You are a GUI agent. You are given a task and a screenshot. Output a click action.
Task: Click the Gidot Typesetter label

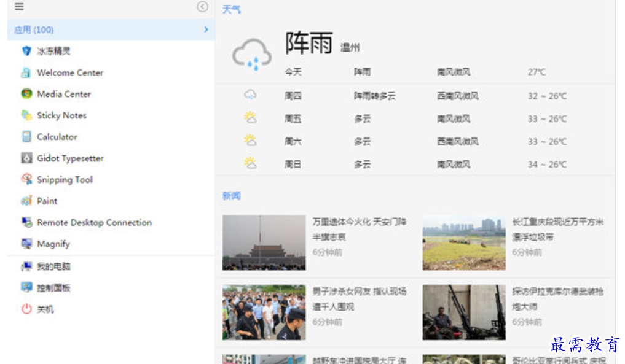coord(70,158)
